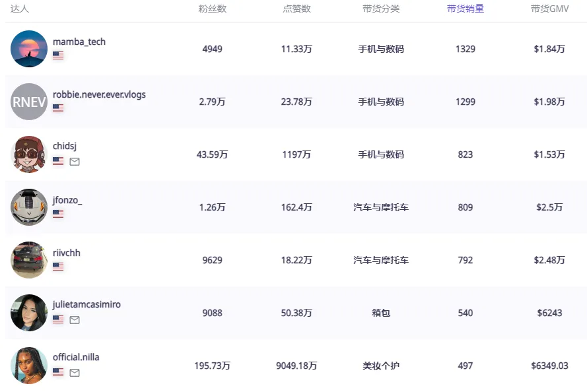Click the email icon under chidsj

coord(75,162)
